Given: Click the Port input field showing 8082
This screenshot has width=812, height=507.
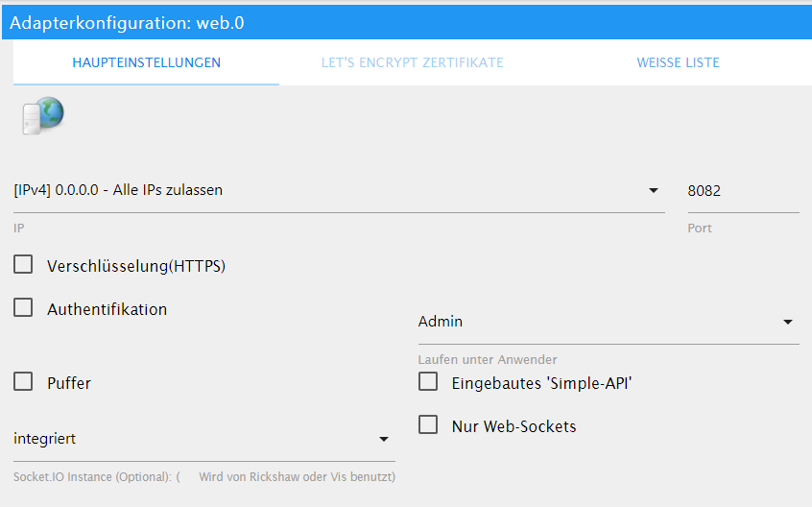Looking at the screenshot, I should pos(743,190).
